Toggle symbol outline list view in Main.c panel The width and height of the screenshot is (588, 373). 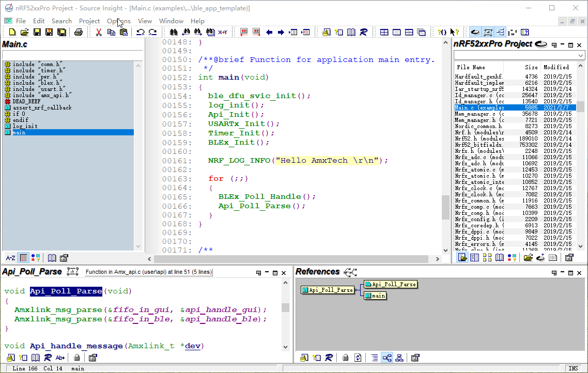click(24, 258)
